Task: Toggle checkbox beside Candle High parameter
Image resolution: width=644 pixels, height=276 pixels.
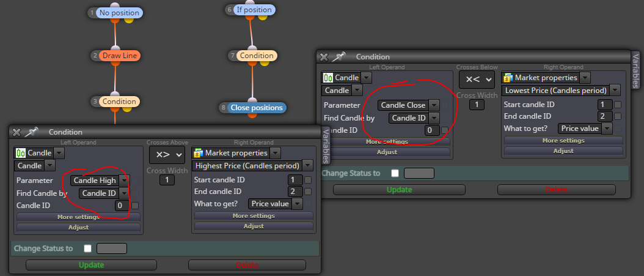Action: (134, 180)
